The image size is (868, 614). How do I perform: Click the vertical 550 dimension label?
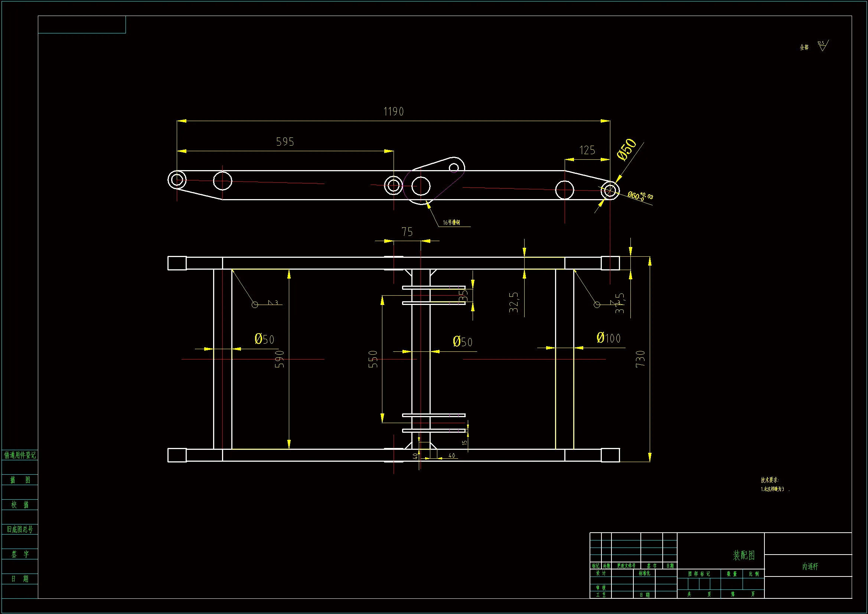(373, 359)
